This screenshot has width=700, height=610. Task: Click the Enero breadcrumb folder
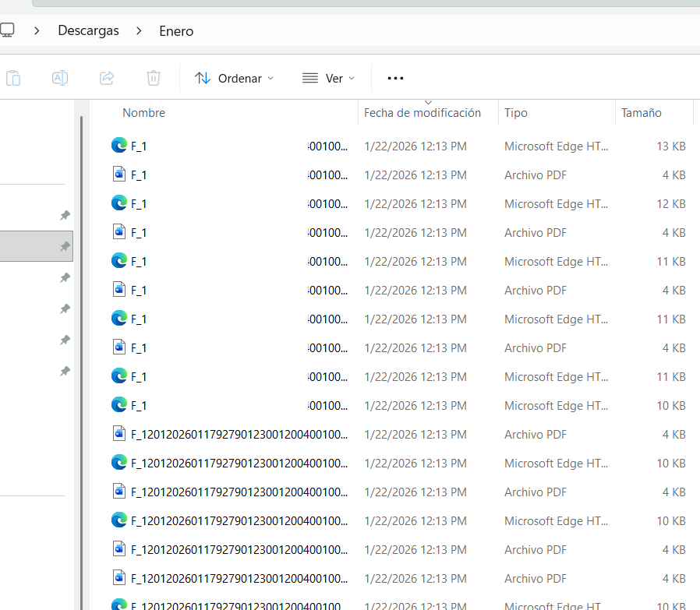click(175, 31)
